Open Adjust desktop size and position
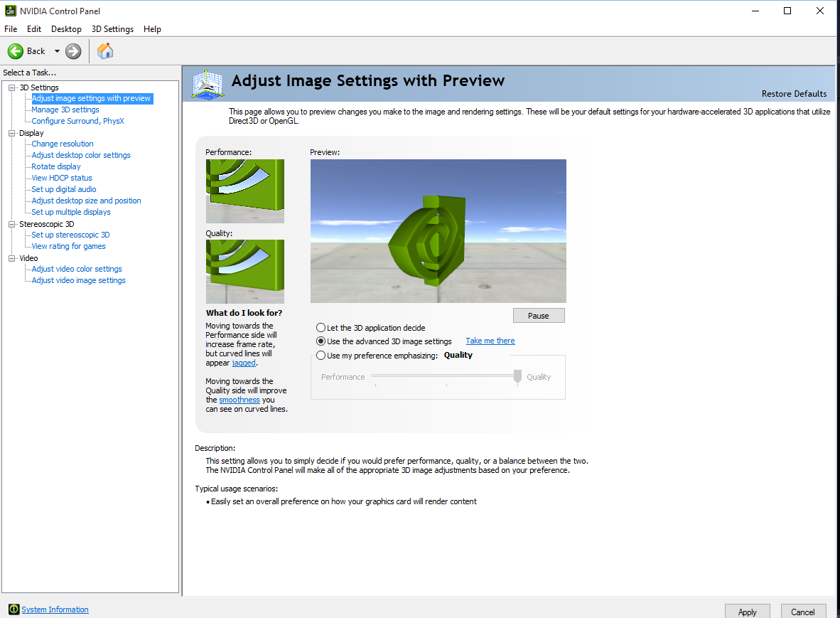This screenshot has width=840, height=618. click(x=86, y=201)
